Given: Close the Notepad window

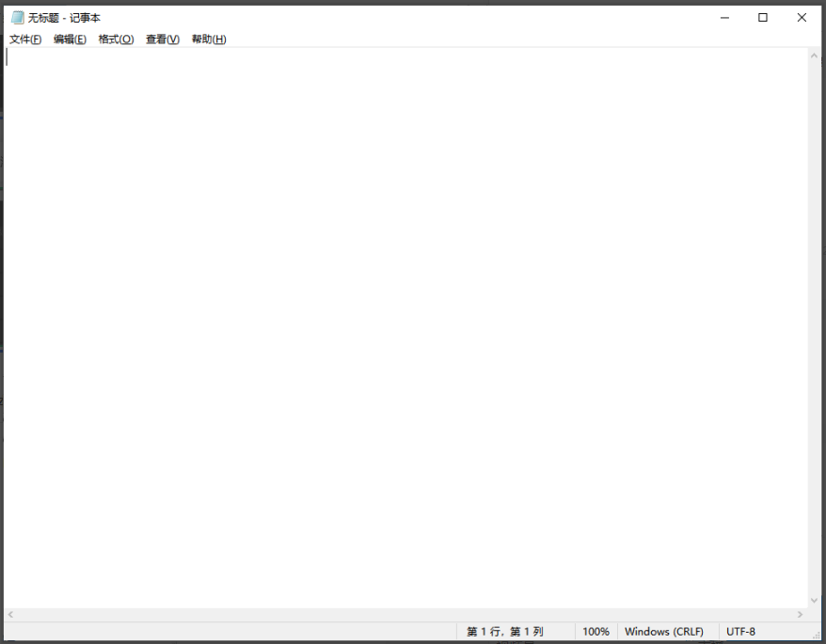Looking at the screenshot, I should pyautogui.click(x=802, y=17).
